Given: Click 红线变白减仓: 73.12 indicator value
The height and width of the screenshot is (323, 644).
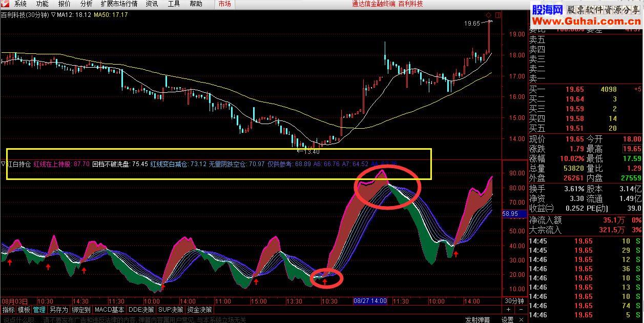Looking at the screenshot, I should point(178,164).
